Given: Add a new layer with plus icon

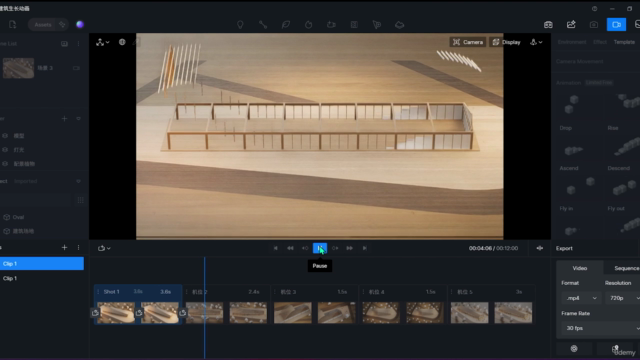Looking at the screenshot, I should 64,119.
